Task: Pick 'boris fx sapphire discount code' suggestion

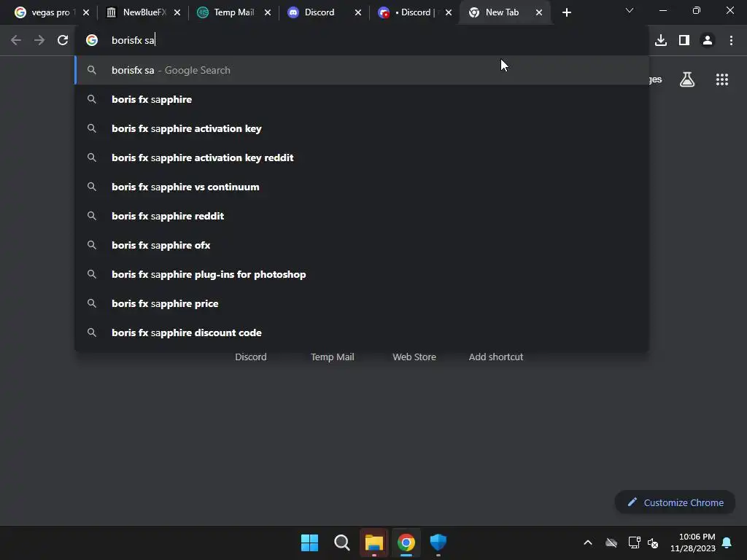Action: coord(362,332)
